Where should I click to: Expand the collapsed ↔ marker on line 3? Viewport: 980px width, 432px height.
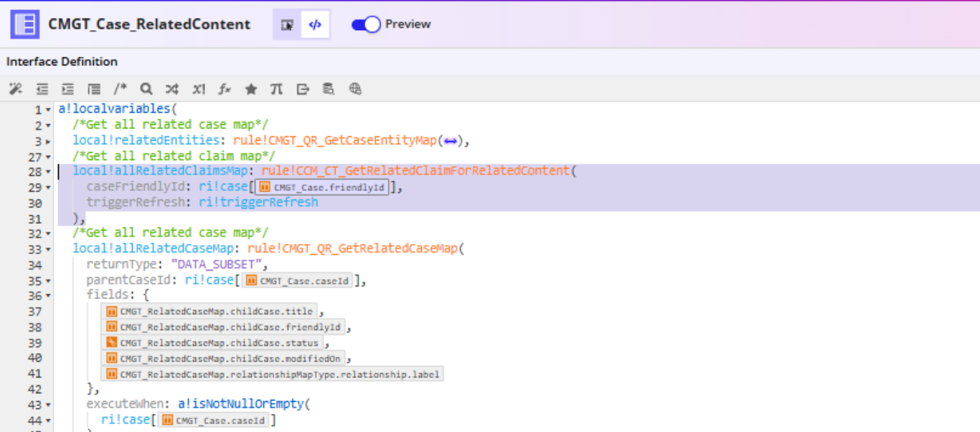(x=451, y=141)
